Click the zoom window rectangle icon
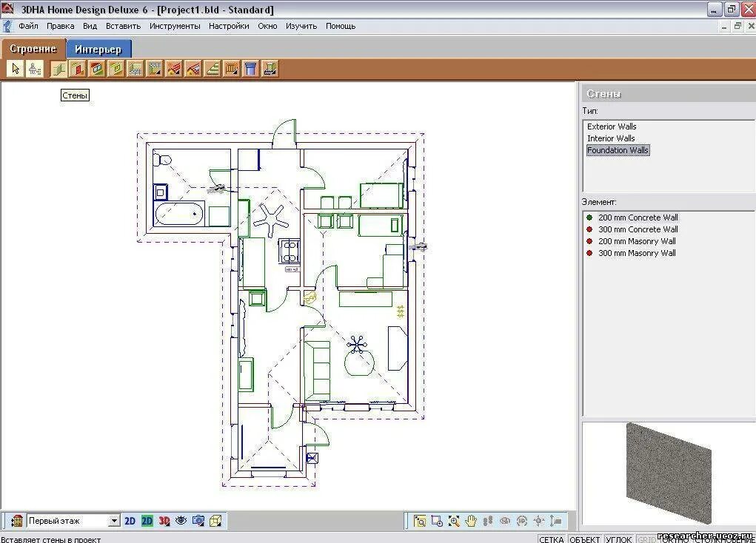The width and height of the screenshot is (756, 543). tap(437, 521)
